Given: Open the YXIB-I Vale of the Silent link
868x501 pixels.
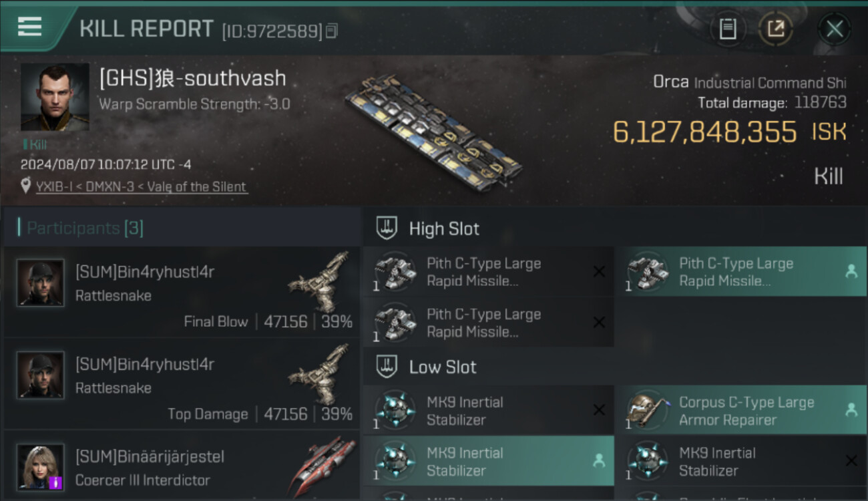Looking at the screenshot, I should [141, 187].
